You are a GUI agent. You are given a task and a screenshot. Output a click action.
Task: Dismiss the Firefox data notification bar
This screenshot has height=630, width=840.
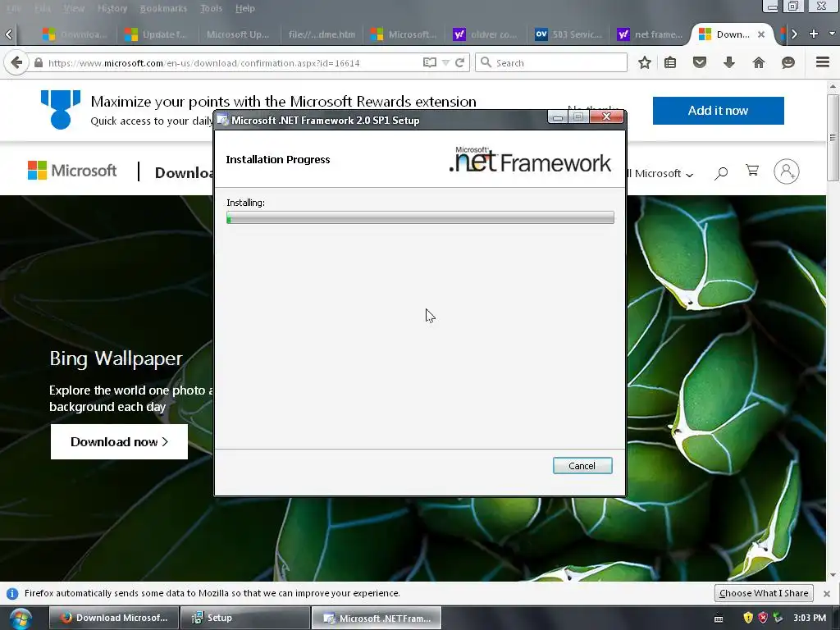[x=827, y=594]
